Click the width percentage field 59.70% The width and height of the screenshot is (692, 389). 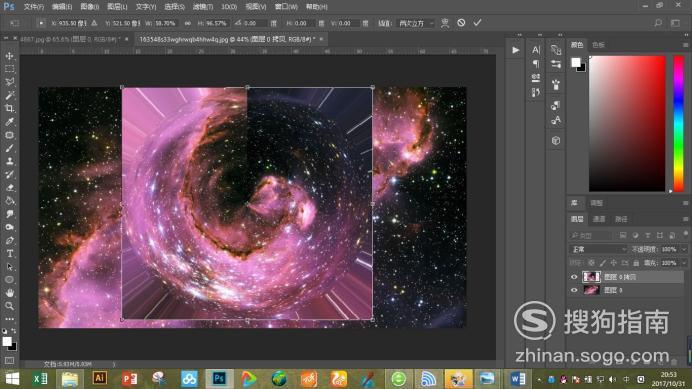point(165,23)
